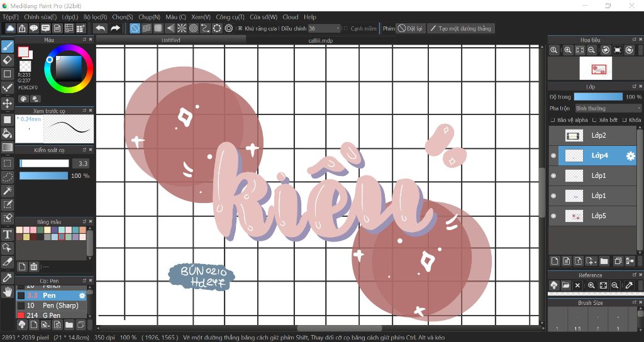
Task: Turn on the radial snap guide
Action: (182, 28)
